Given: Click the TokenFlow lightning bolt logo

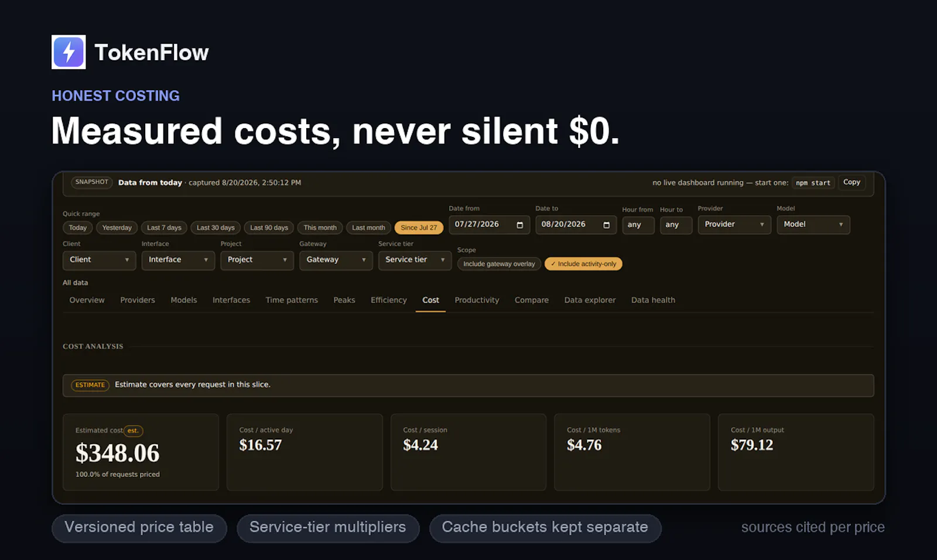Looking at the screenshot, I should tap(69, 52).
